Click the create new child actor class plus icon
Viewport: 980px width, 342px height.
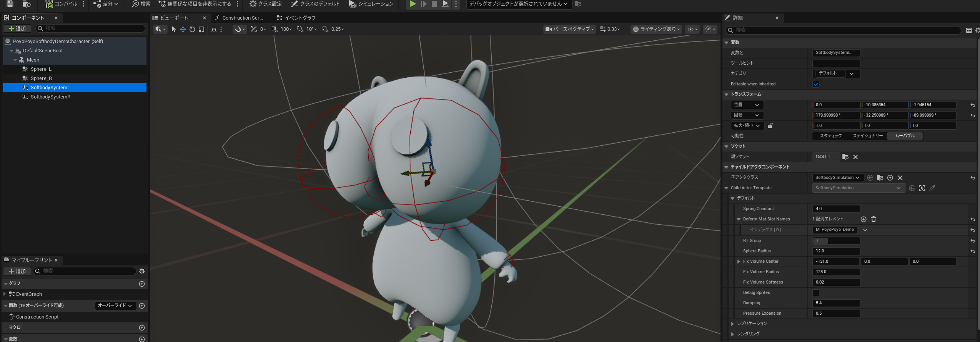click(890, 178)
